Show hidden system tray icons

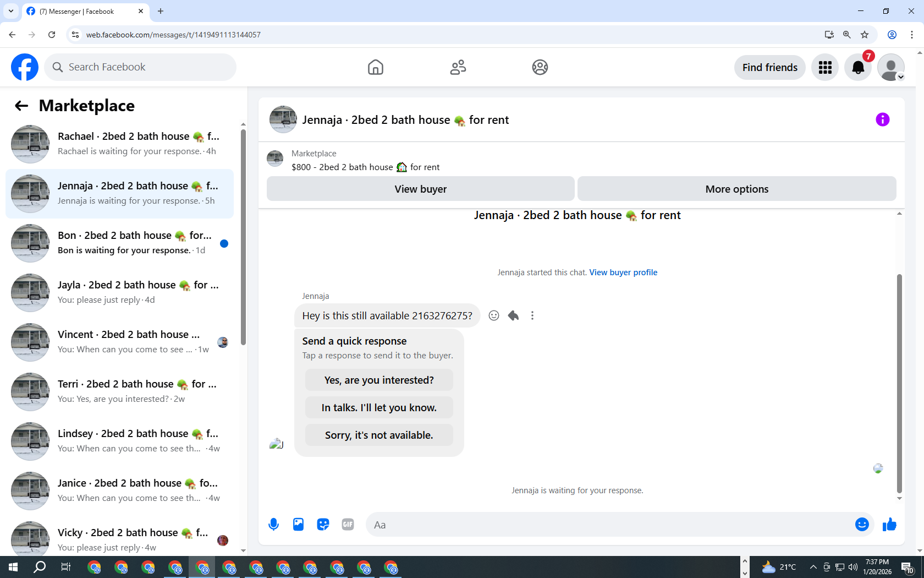813,567
